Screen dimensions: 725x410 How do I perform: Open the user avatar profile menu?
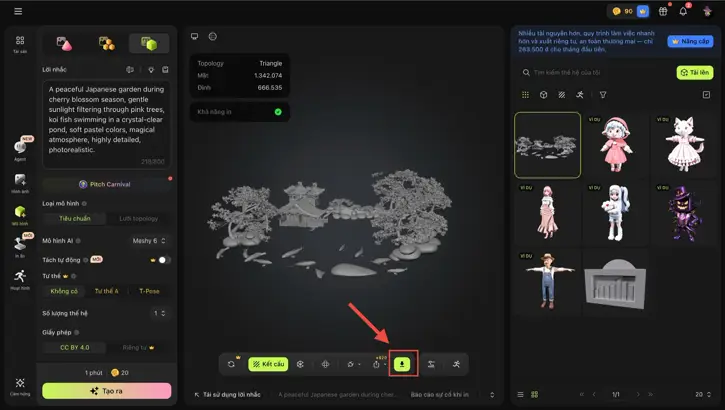(707, 11)
